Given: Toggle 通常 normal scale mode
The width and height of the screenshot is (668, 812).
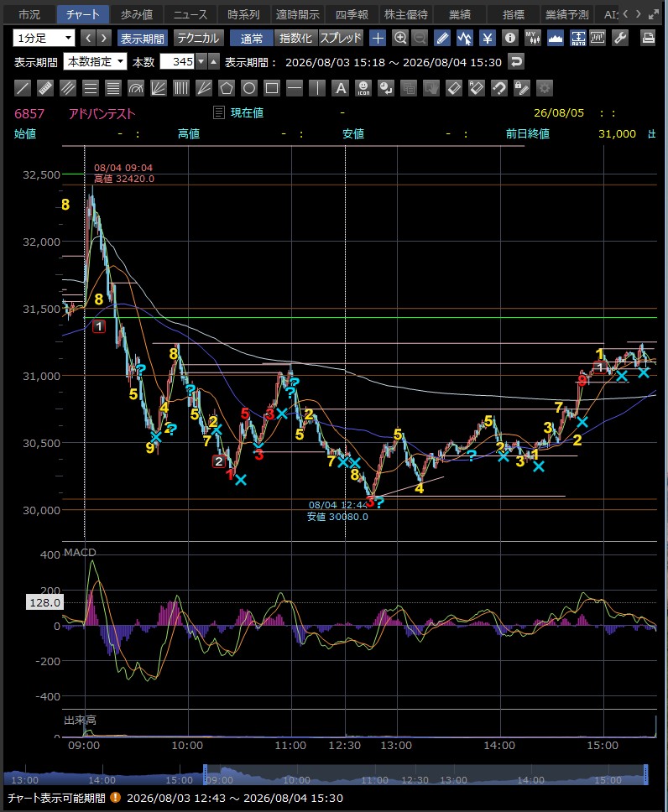Looking at the screenshot, I should tap(252, 39).
